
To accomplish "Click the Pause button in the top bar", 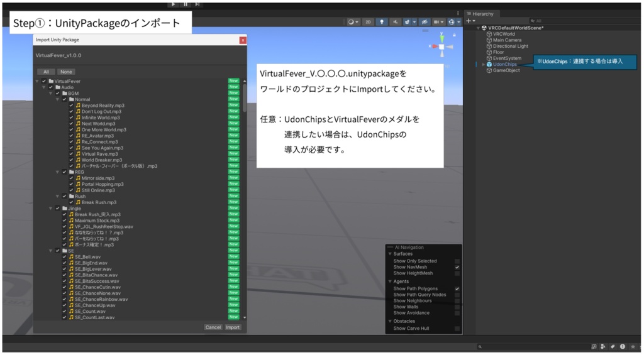I will (186, 4).
